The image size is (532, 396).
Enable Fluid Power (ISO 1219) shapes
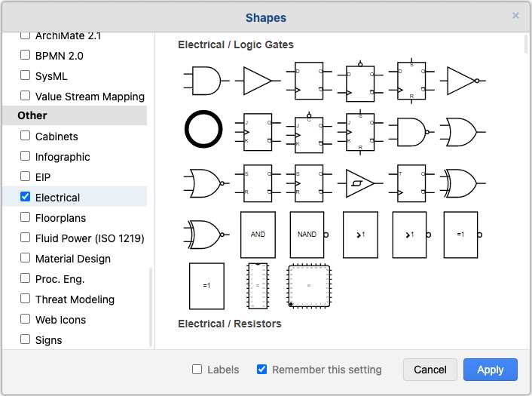pos(25,238)
